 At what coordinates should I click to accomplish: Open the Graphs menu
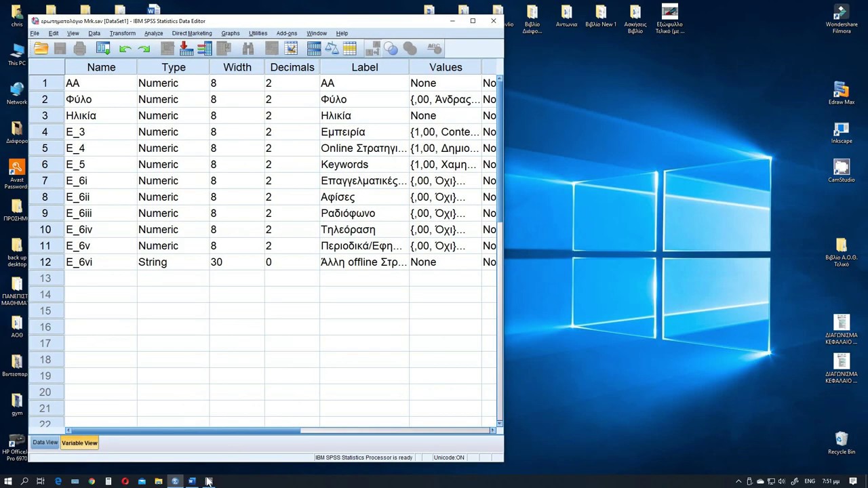[231, 33]
